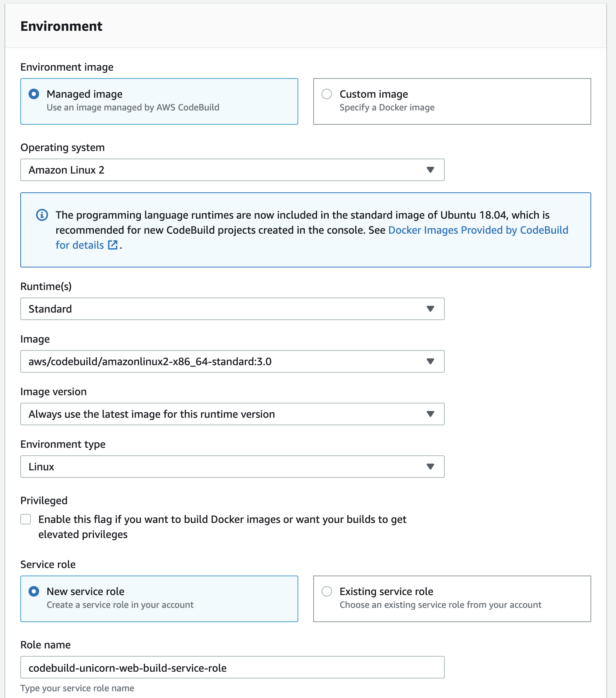Open the Runtime(s) dropdown showing Standard
Image resolution: width=616 pixels, height=698 pixels.
click(x=232, y=309)
